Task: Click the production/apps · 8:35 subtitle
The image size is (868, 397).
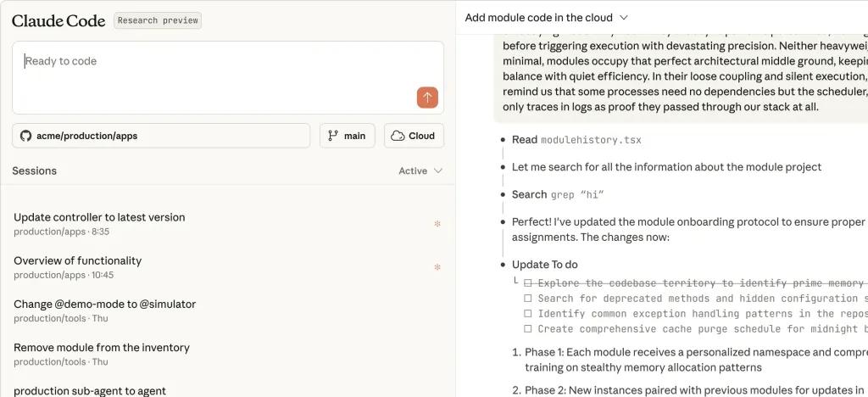Action: click(x=61, y=232)
